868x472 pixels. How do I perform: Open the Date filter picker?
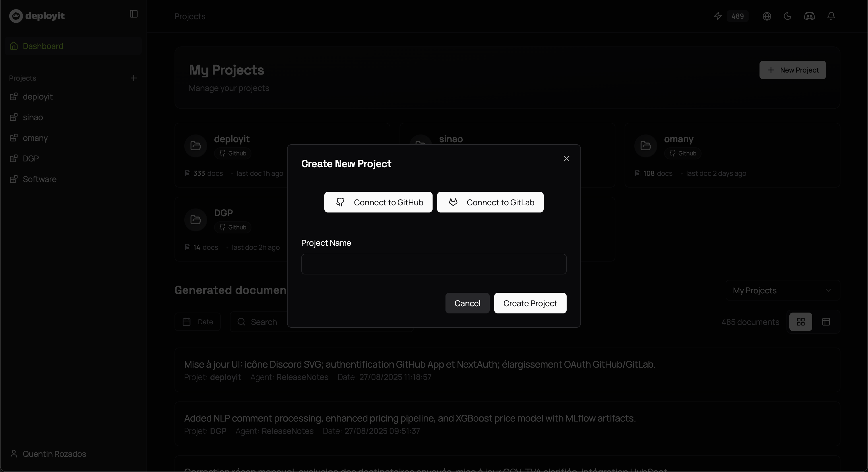[x=198, y=322]
